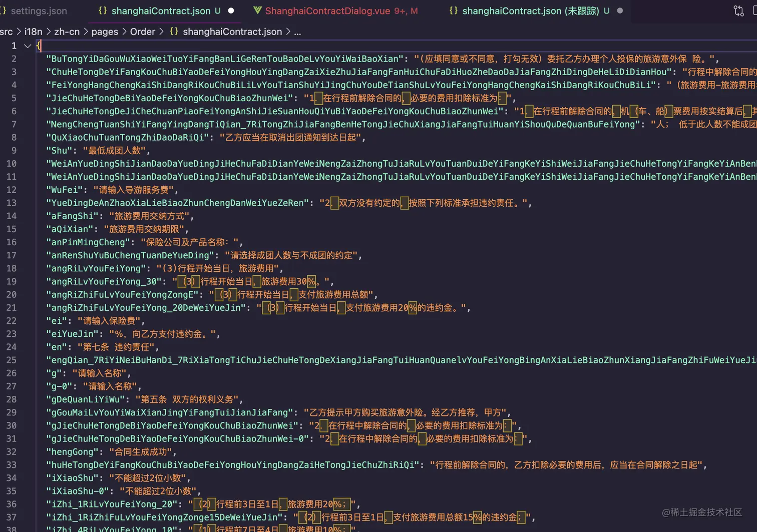
Task: Click the value "最低成团人数"
Action: point(114,150)
